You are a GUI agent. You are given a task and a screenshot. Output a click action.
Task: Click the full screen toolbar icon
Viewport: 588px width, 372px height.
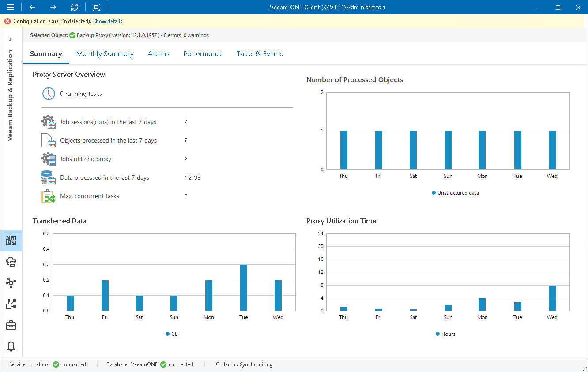(x=95, y=7)
